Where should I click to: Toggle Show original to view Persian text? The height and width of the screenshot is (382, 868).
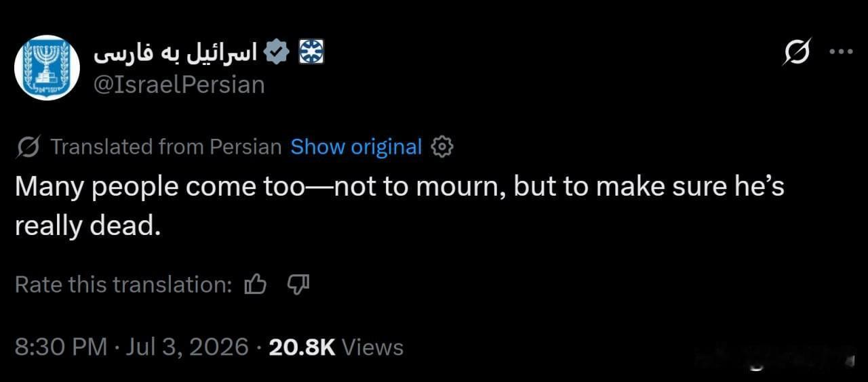tap(356, 146)
